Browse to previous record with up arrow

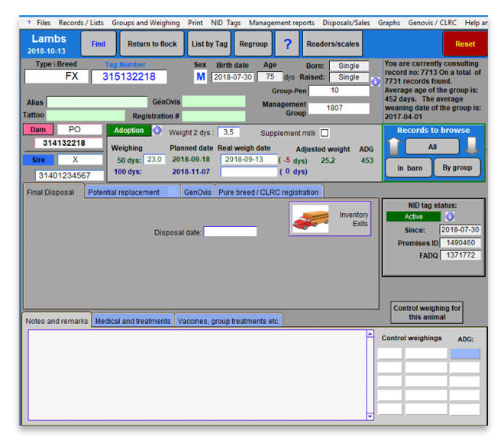393,147
